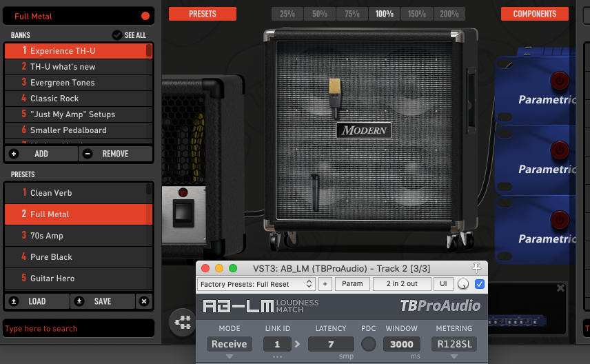Image resolution: width=590 pixels, height=364 pixels.
Task: Click the rack overview thumbnail
Action: click(x=518, y=321)
